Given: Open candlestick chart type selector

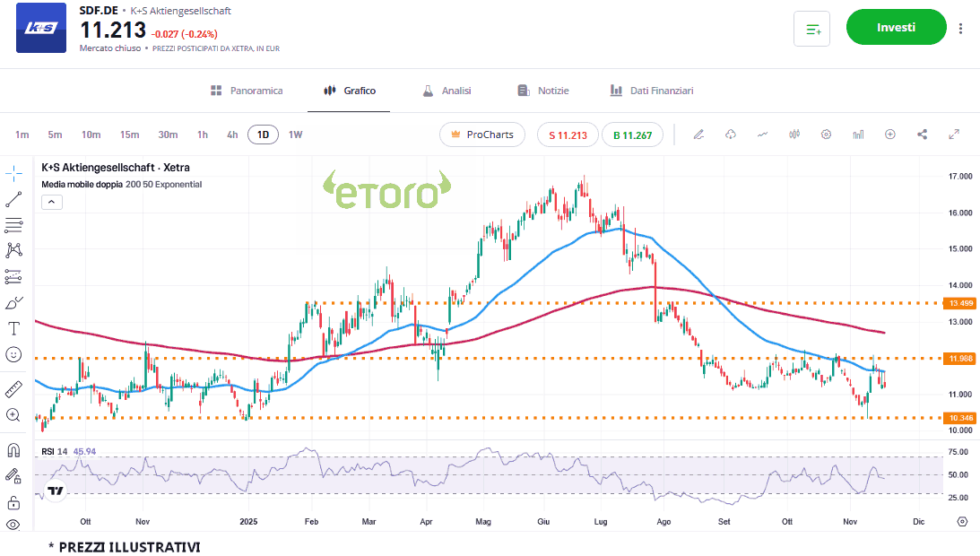Looking at the screenshot, I should tap(794, 135).
